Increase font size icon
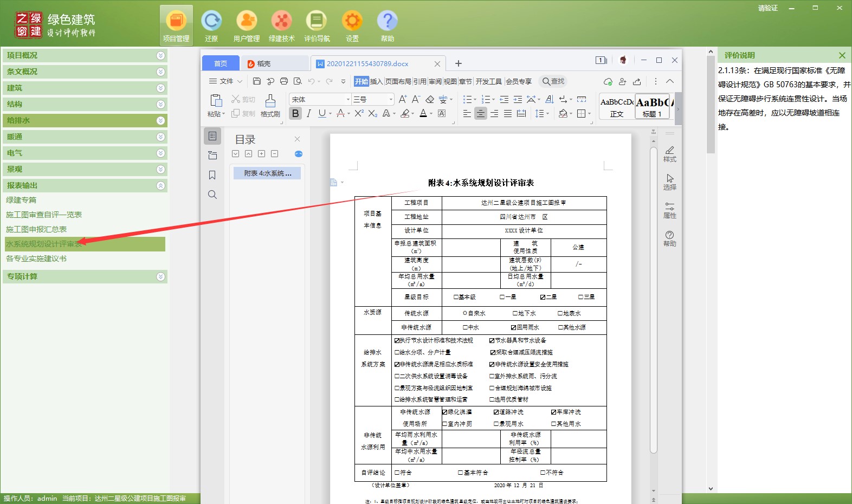Screen dimensions: 852x504 [x=403, y=99]
